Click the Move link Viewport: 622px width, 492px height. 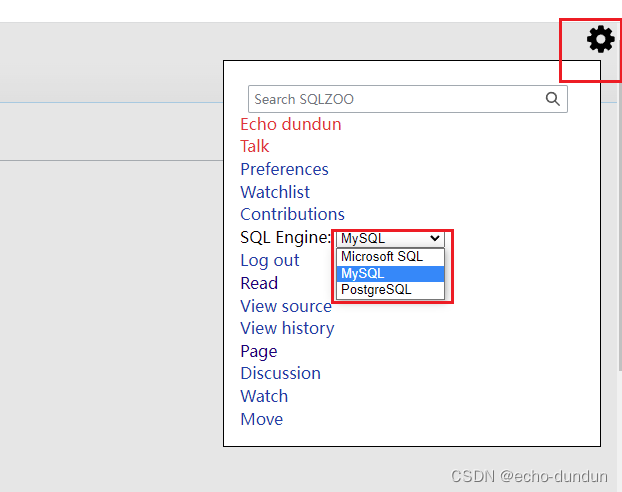coord(262,419)
